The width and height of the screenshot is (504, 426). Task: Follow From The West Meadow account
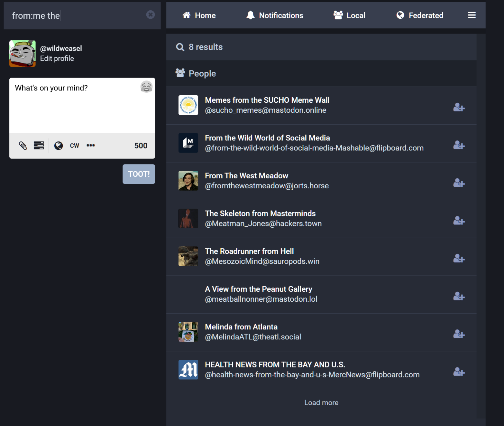[x=459, y=183]
